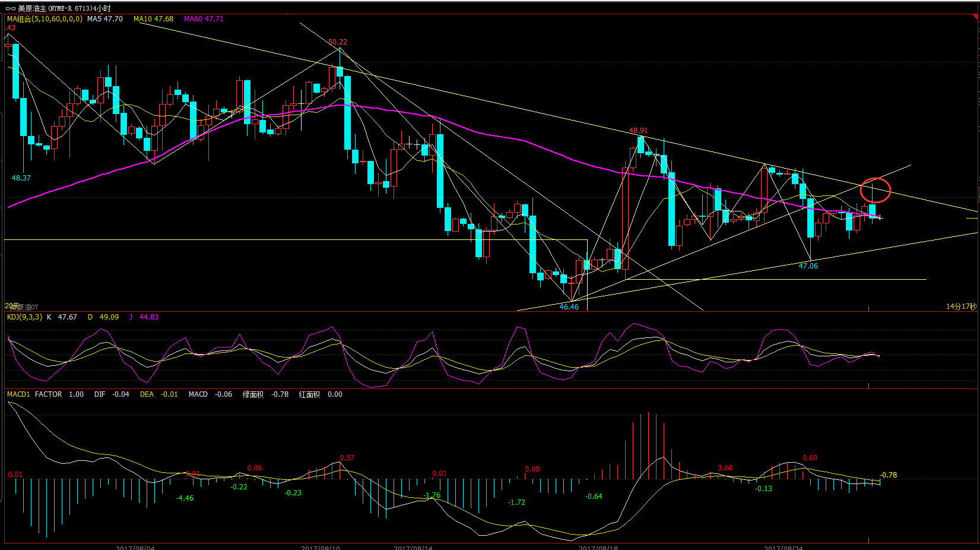Select the -0.64 MACD area label

coord(594,497)
